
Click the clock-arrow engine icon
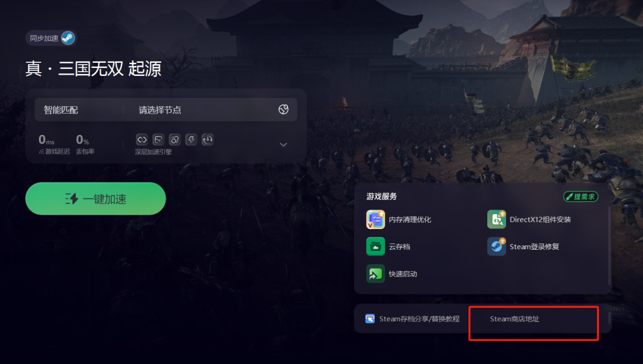pos(207,140)
